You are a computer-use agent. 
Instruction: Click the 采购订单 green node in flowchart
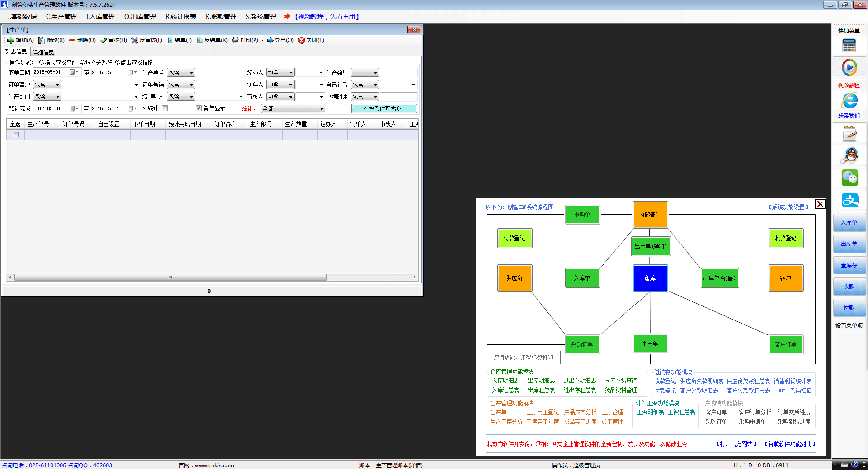582,344
